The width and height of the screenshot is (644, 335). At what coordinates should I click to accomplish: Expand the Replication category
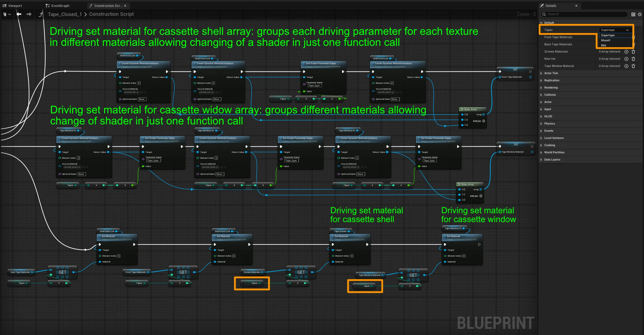pos(541,80)
